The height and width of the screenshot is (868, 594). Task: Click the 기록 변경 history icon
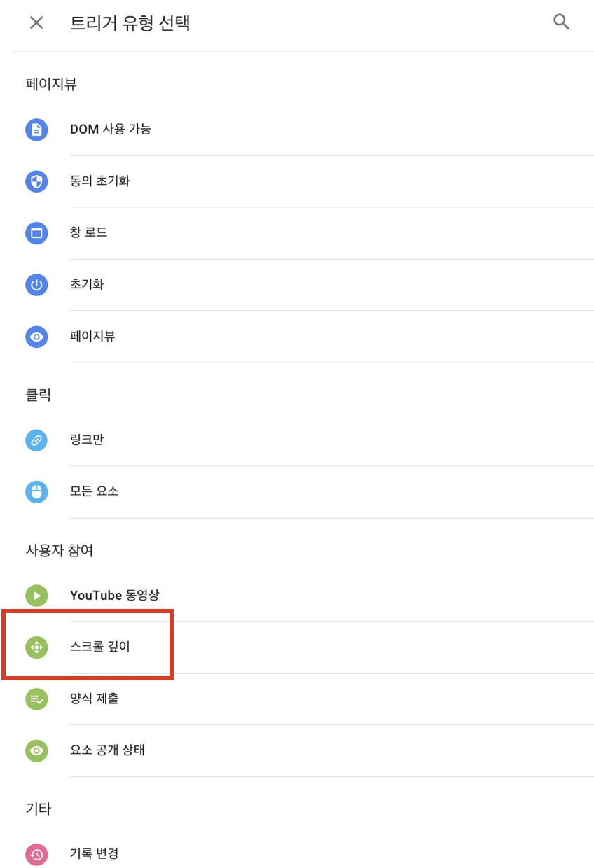(x=36, y=855)
